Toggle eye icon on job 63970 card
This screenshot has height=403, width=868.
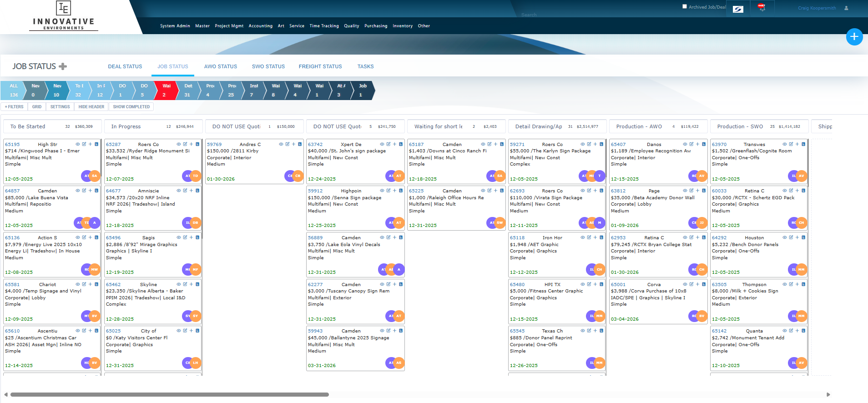pyautogui.click(x=785, y=144)
